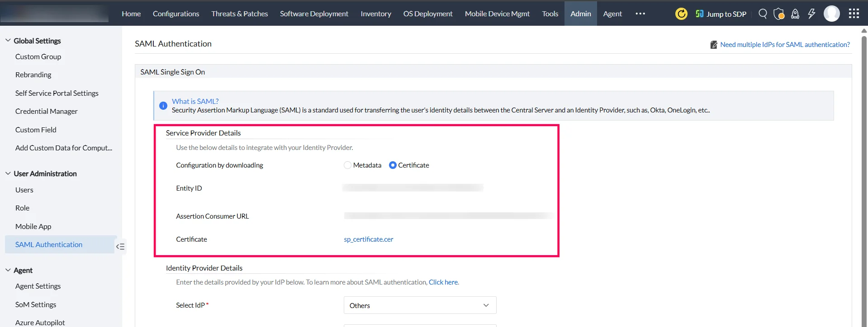Open the What is SAML? link
Image resolution: width=868 pixels, height=327 pixels.
[195, 101]
